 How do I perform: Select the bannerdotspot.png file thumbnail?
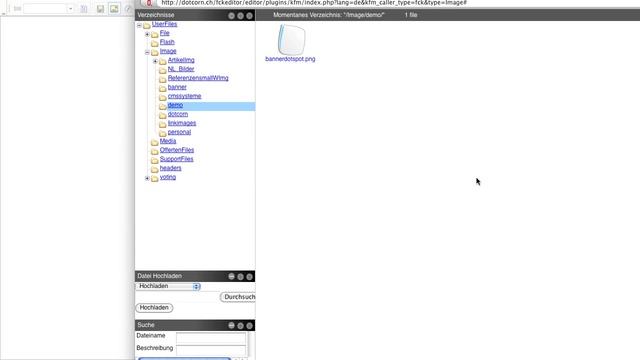(x=291, y=40)
